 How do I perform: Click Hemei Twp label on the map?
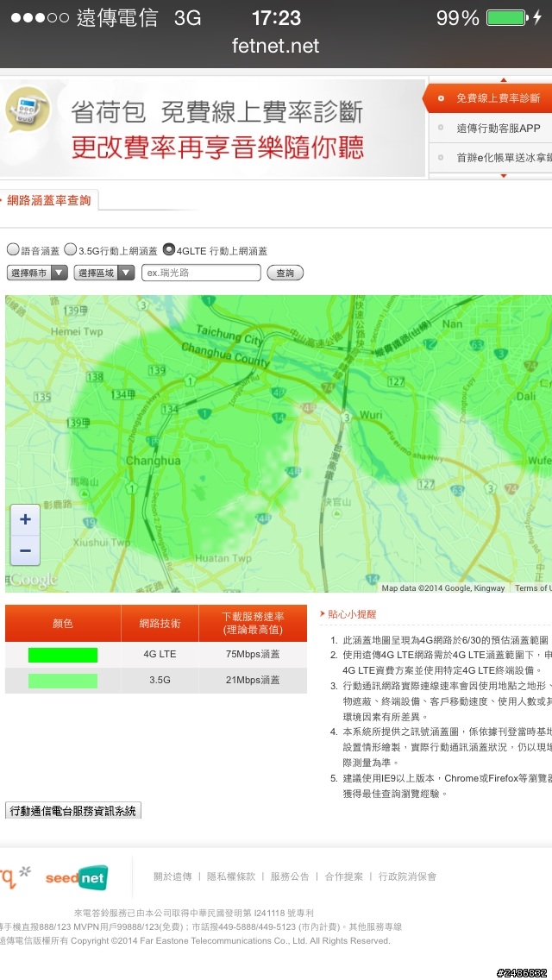click(76, 331)
